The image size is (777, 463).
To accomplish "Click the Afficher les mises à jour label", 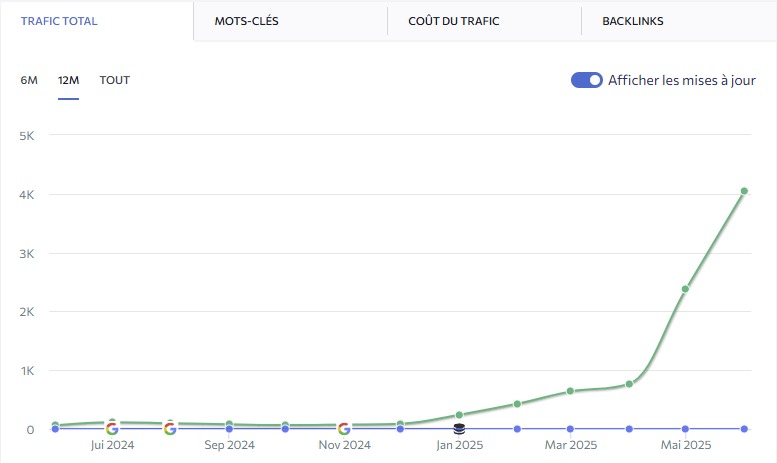I will click(682, 80).
